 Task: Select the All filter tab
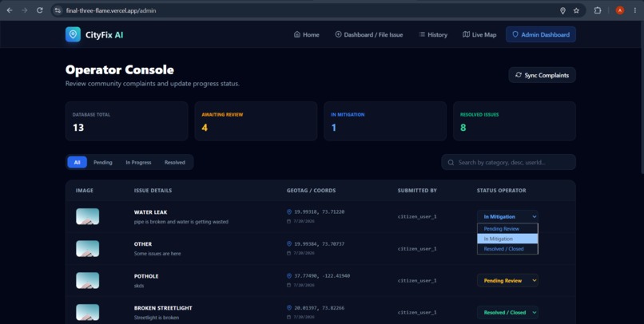click(x=77, y=163)
